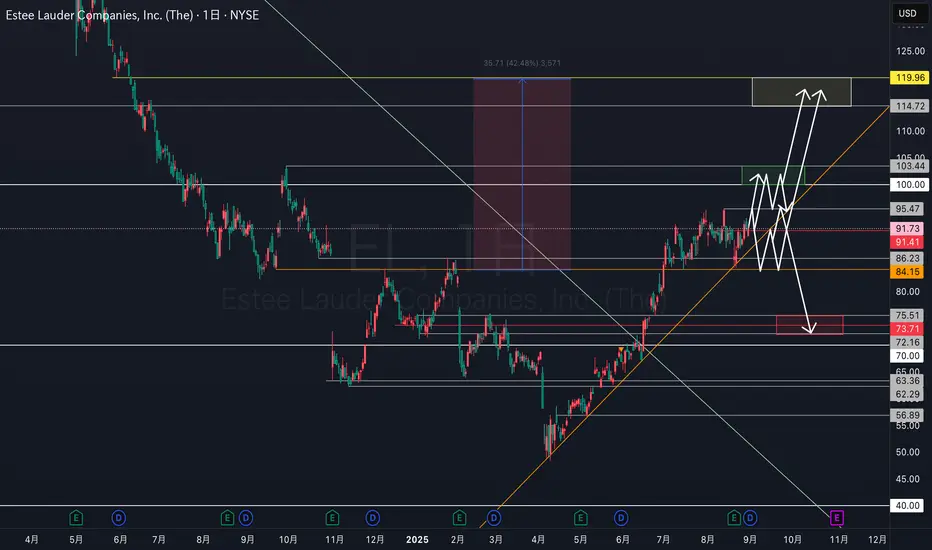Click the yellow 119.96 price label
The height and width of the screenshot is (550, 932).
point(910,78)
